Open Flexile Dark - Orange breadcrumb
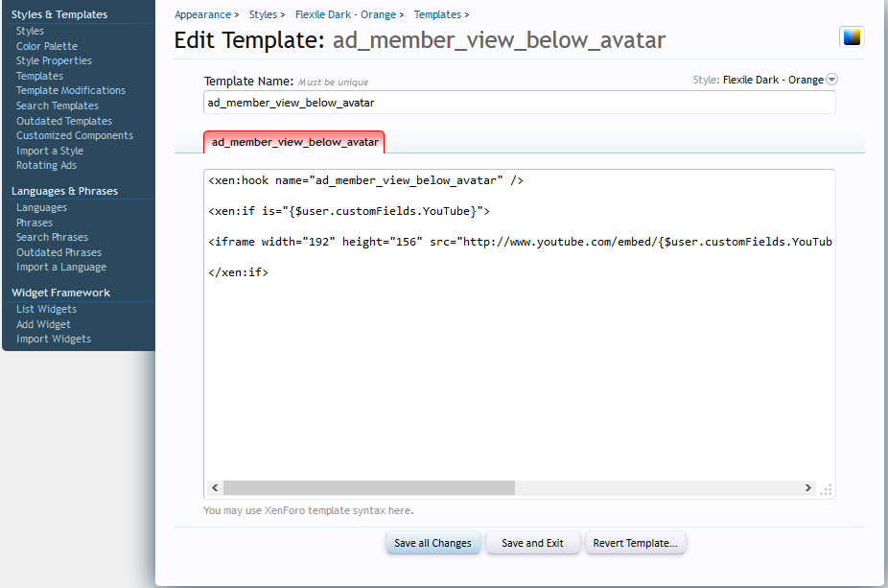Image resolution: width=888 pixels, height=588 pixels. (345, 14)
